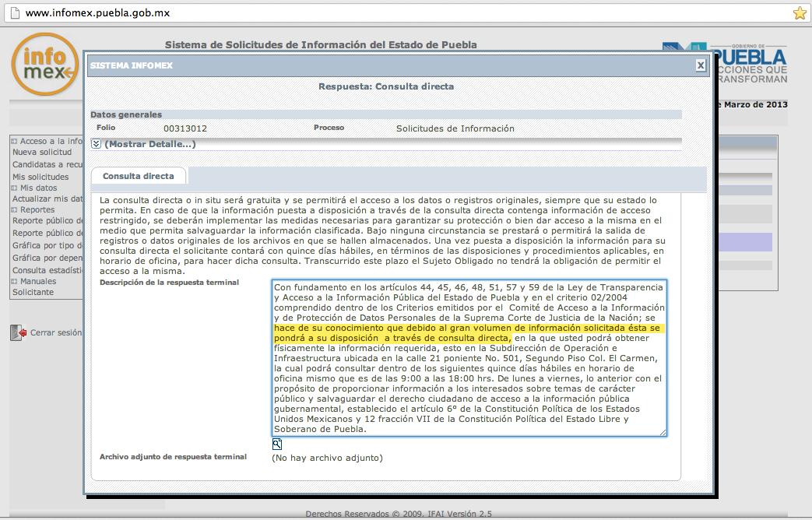Click the URL address bar field
The image size is (812, 520).
pyautogui.click(x=404, y=13)
